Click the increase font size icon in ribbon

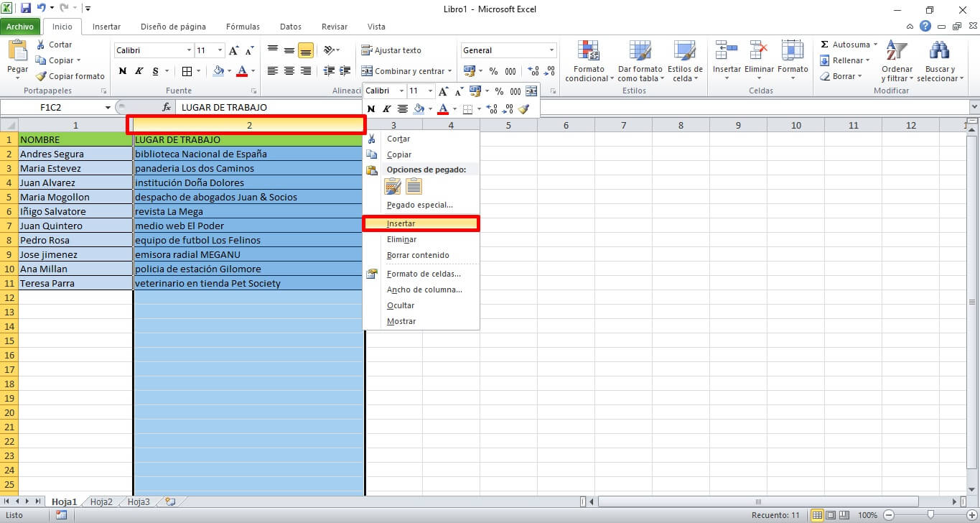[x=235, y=50]
